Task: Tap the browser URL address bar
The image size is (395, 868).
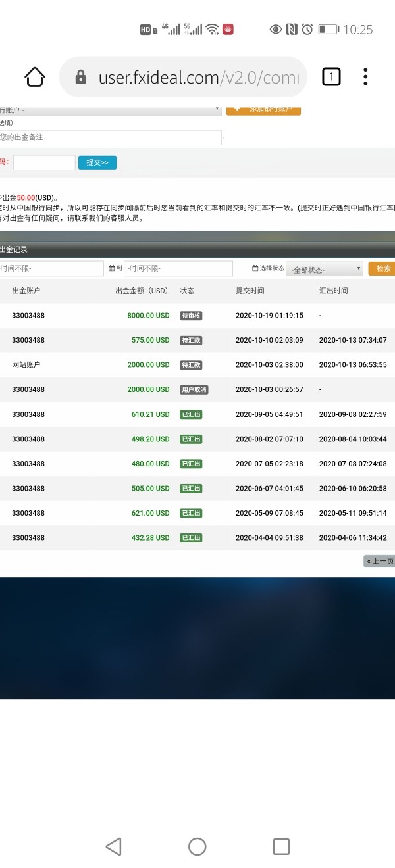Action: coord(197,78)
